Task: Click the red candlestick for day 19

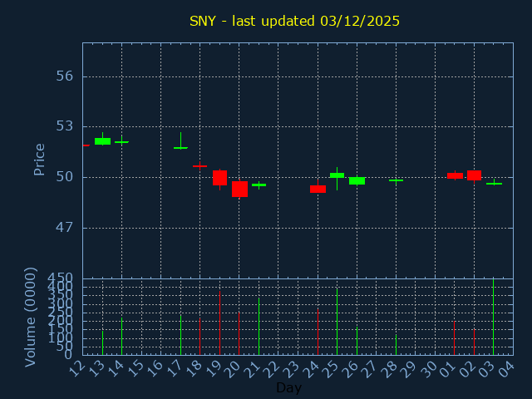Action: (219, 178)
